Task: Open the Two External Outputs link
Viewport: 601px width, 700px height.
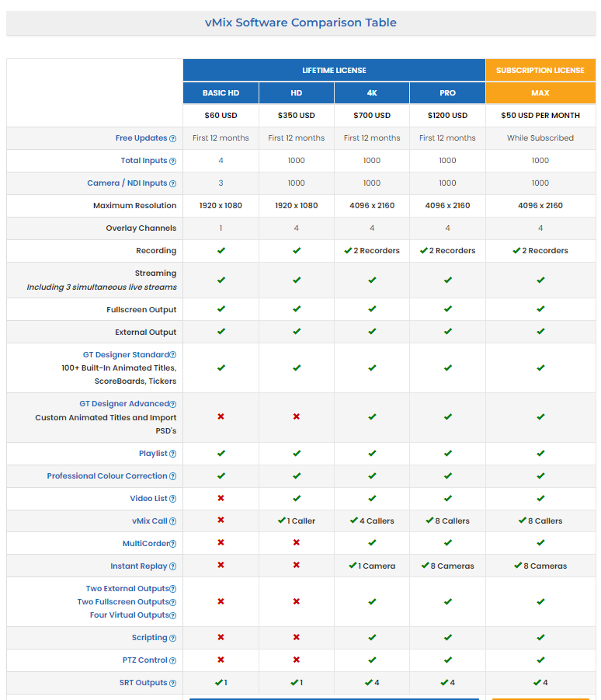Action: point(127,589)
